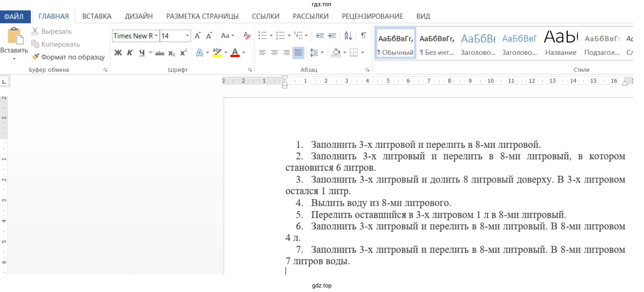This screenshot has width=644, height=292.
Task: Activate Format Painter (Формат по образцу)
Action: [68, 57]
